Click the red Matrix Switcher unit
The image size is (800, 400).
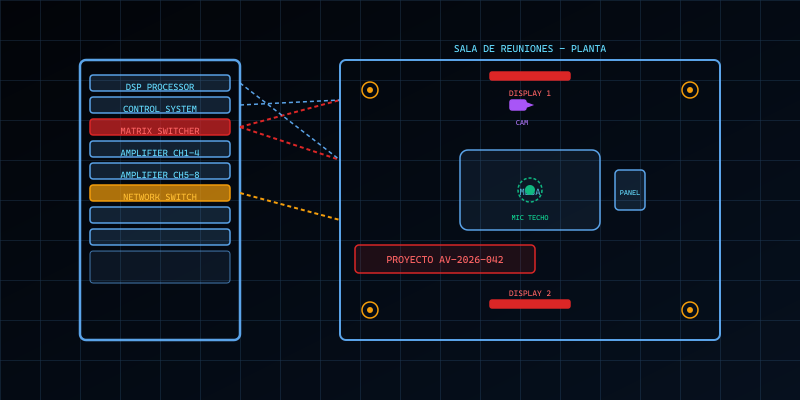[x=160, y=127]
